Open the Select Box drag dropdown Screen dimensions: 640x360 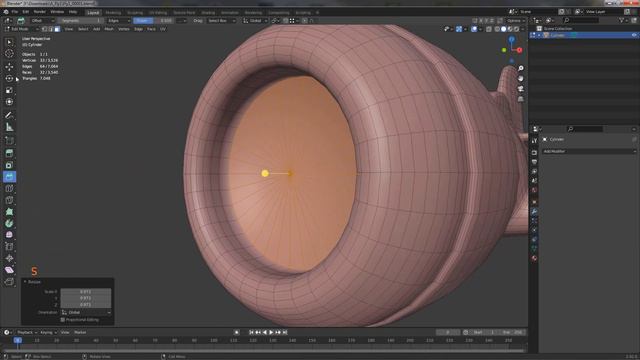pyautogui.click(x=221, y=20)
